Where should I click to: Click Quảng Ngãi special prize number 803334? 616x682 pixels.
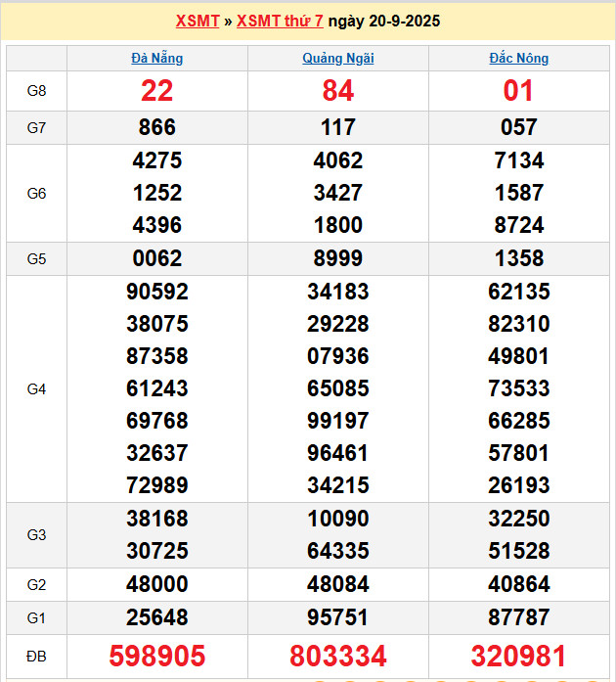click(338, 657)
